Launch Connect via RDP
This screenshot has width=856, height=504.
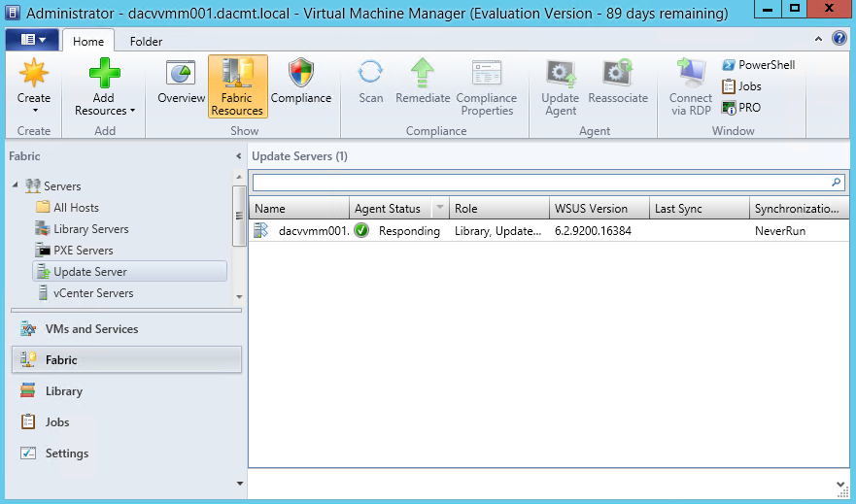[x=691, y=87]
